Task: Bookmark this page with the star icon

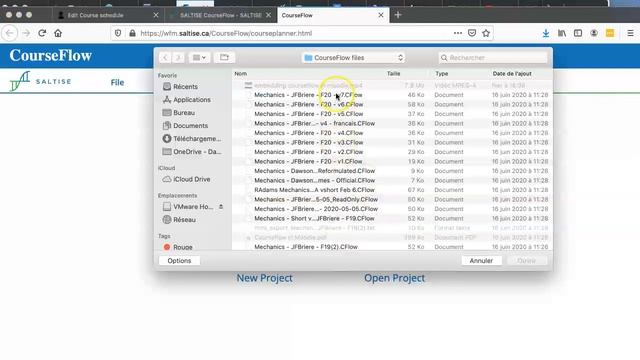Action: pos(486,33)
